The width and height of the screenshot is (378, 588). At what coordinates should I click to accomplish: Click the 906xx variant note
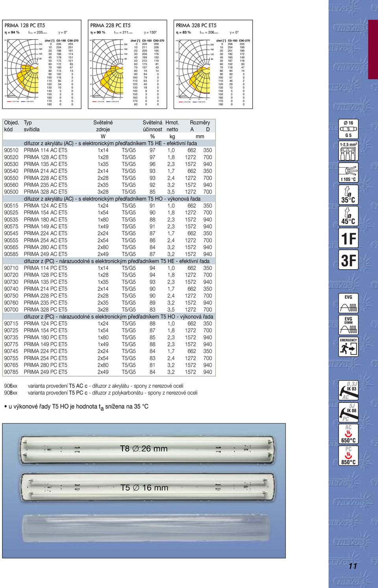point(94,386)
